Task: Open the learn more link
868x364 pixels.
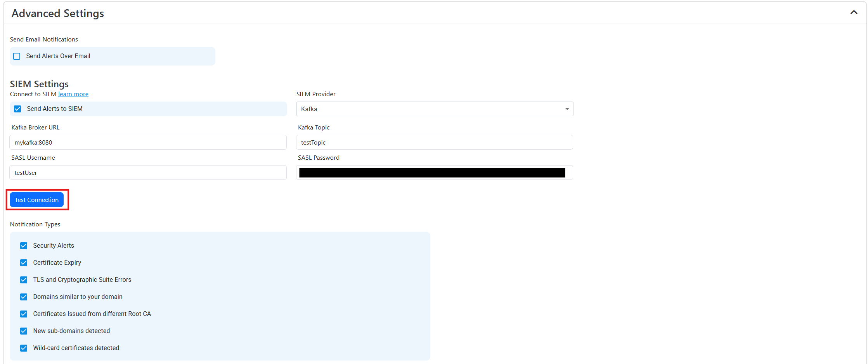Action: [73, 94]
